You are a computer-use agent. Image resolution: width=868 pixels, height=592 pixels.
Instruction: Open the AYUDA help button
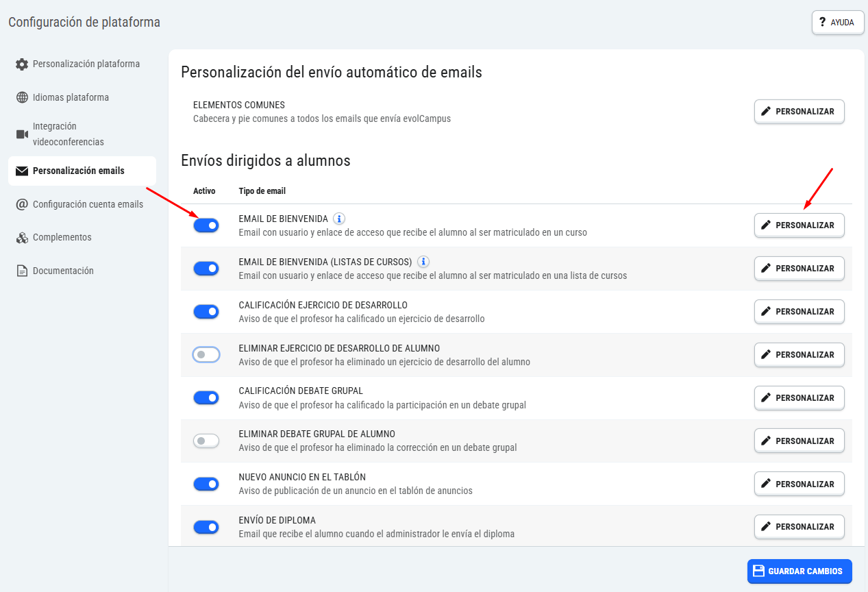(x=838, y=23)
